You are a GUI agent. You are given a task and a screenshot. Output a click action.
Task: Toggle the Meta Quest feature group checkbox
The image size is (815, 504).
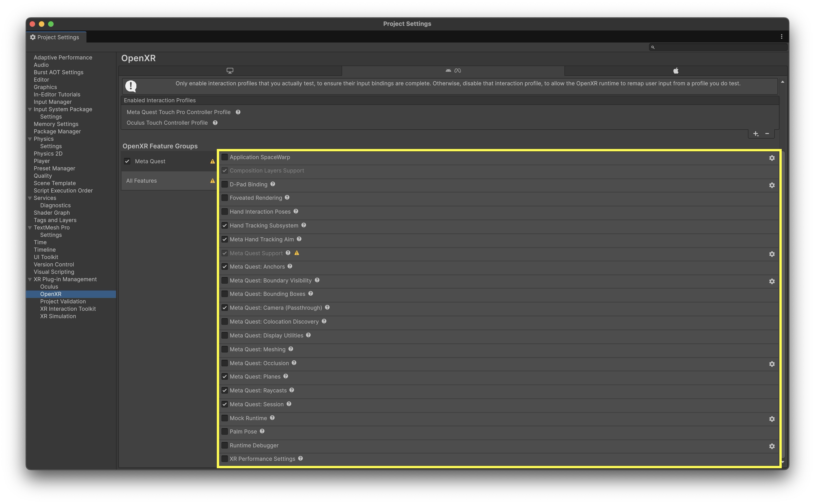tap(127, 161)
